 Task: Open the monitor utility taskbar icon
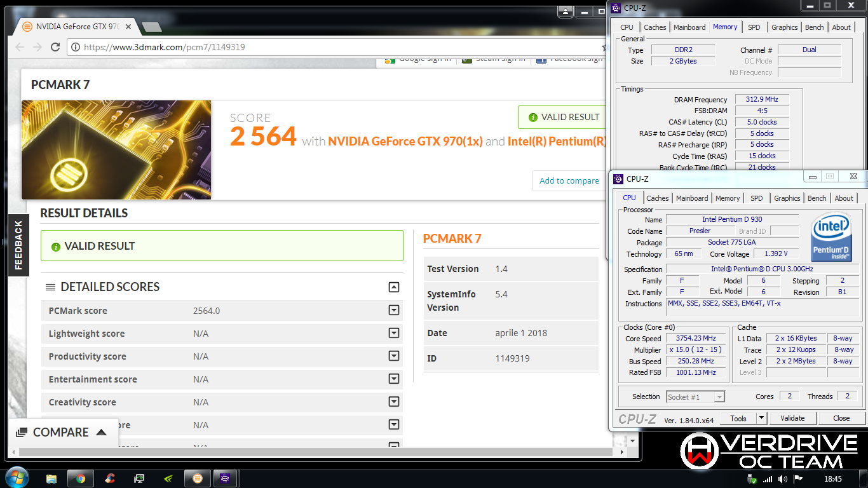pyautogui.click(x=139, y=478)
